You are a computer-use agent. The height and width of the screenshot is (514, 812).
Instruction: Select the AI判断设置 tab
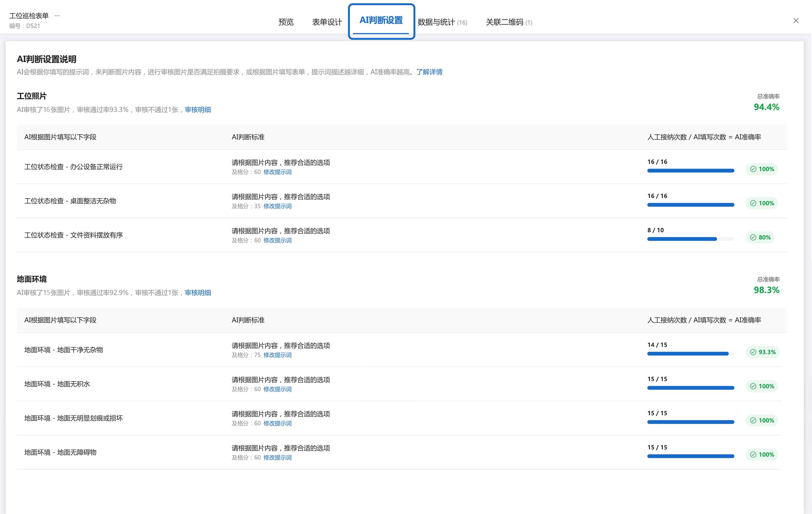[x=381, y=21]
